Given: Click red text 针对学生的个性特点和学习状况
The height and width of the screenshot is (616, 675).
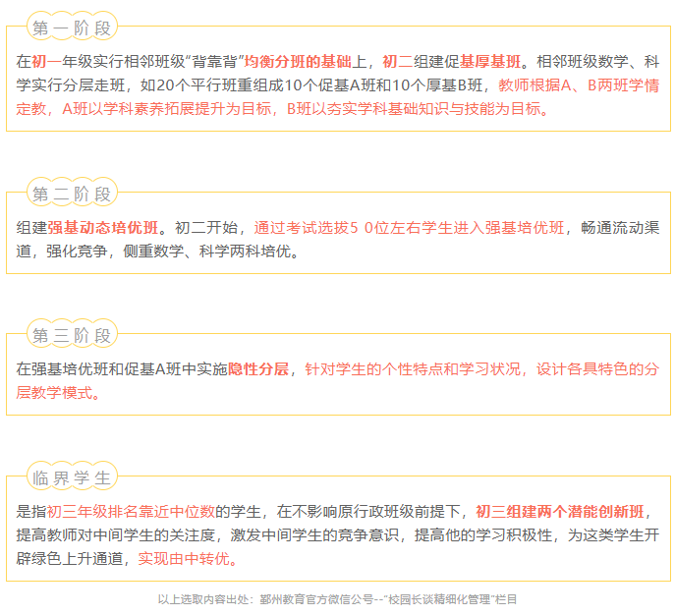Looking at the screenshot, I should tap(413, 368).
